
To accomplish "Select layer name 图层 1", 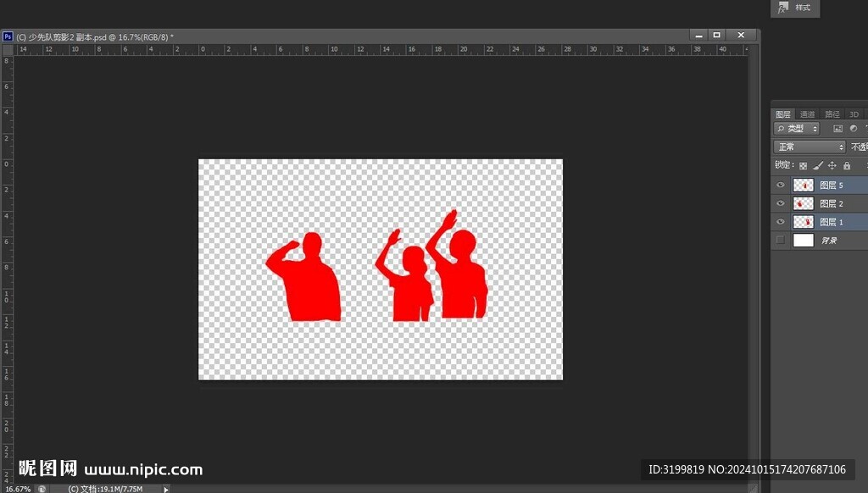I will pyautogui.click(x=831, y=222).
